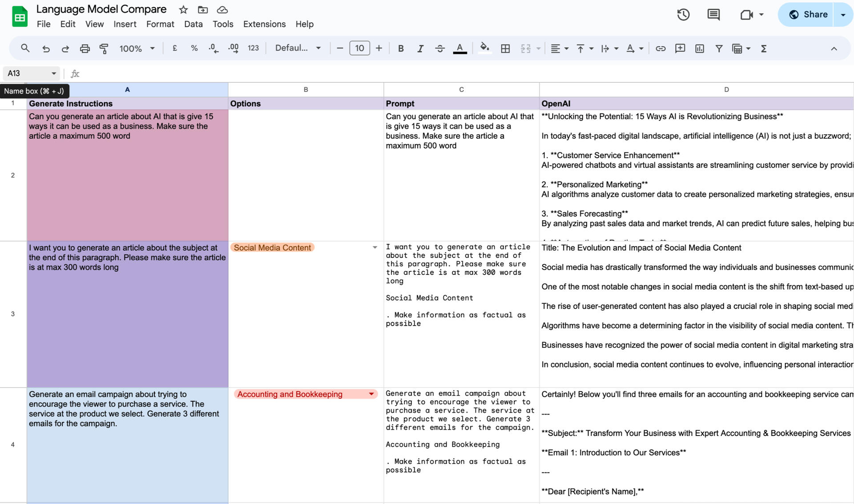Open the Extensions menu
This screenshot has width=854, height=504.
[264, 24]
